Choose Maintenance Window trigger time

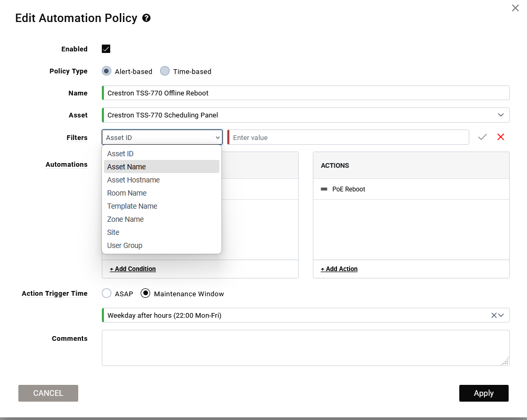145,294
